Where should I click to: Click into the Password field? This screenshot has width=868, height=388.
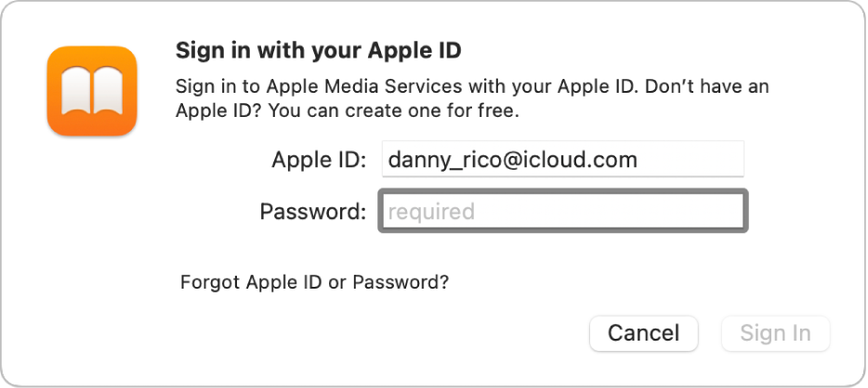point(562,212)
